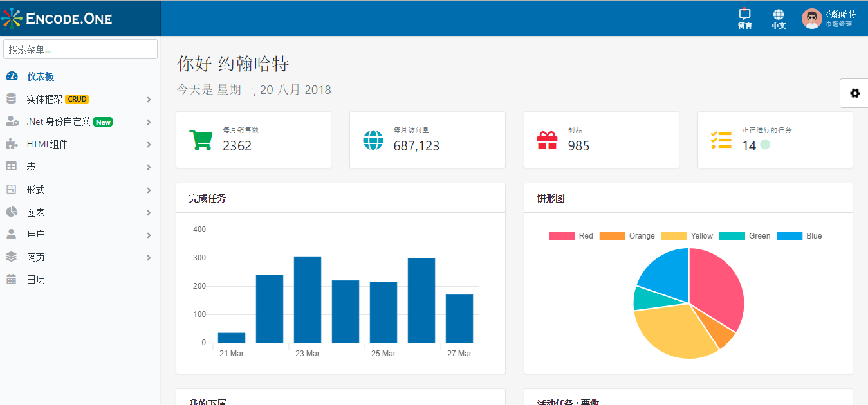
Task: Open the 日历 calendar icon
Action: [11, 280]
